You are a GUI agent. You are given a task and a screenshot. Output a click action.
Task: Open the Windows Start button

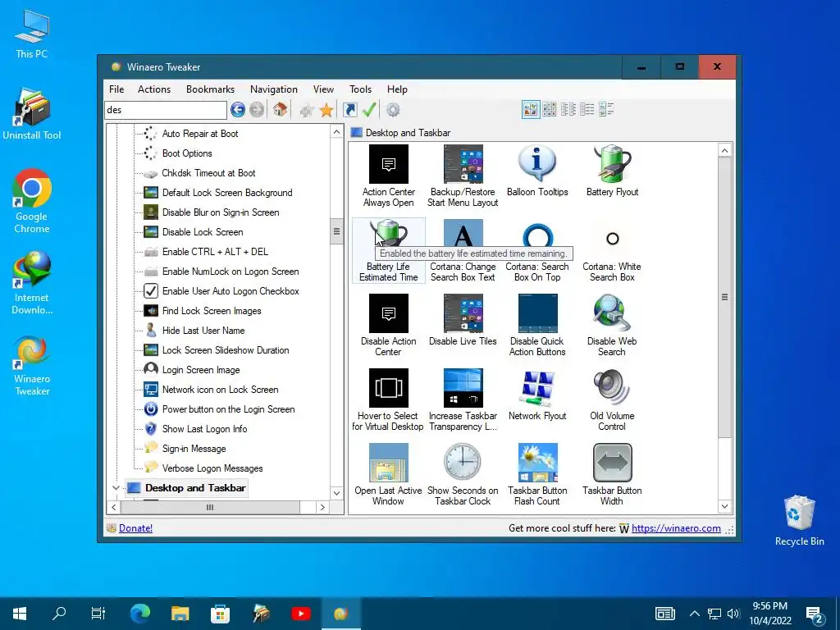(x=20, y=614)
